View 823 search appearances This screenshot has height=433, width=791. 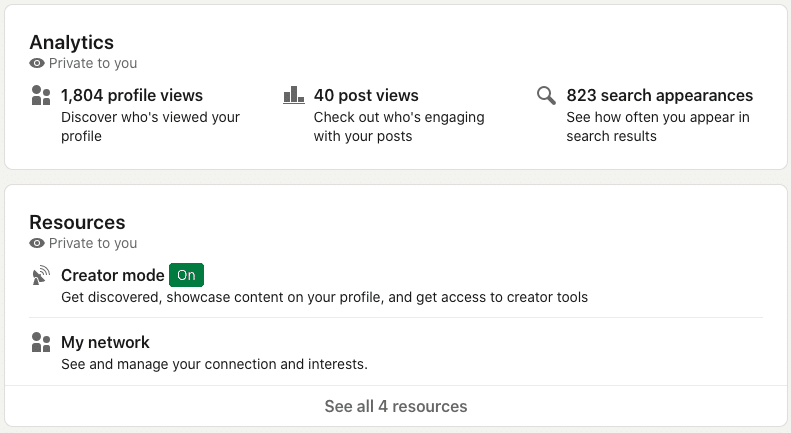659,95
